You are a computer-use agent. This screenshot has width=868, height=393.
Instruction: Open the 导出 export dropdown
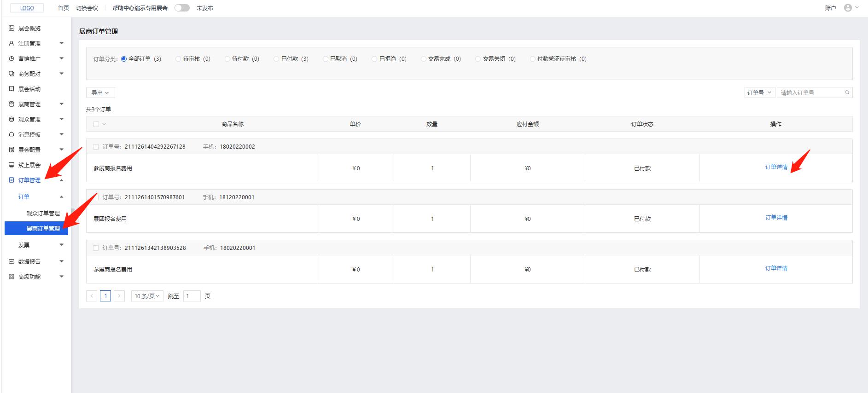pos(100,92)
